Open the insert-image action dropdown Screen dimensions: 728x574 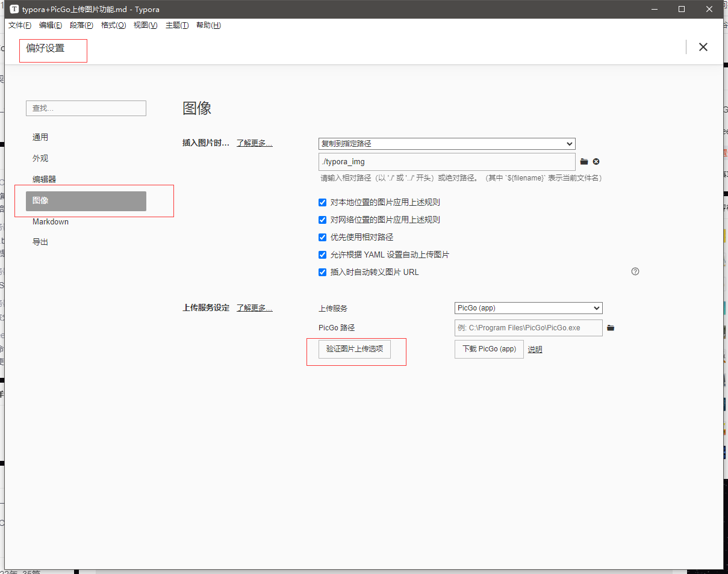(447, 144)
